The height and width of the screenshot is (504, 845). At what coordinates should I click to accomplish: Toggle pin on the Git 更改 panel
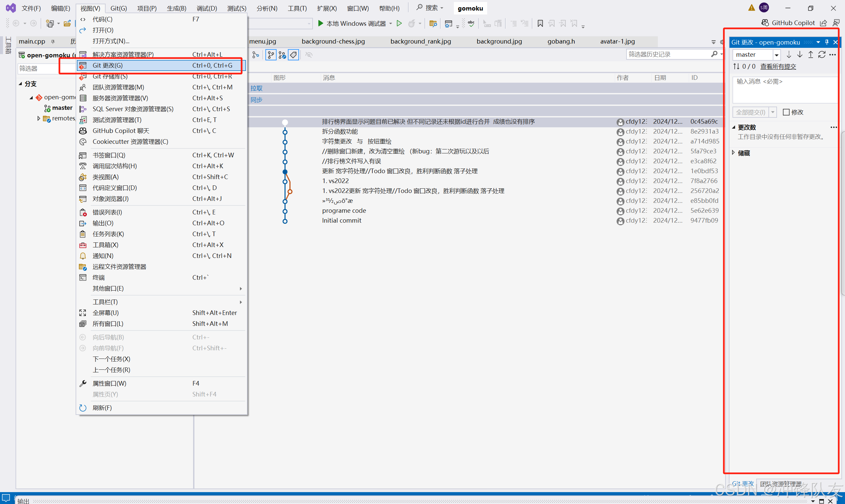[x=827, y=42]
